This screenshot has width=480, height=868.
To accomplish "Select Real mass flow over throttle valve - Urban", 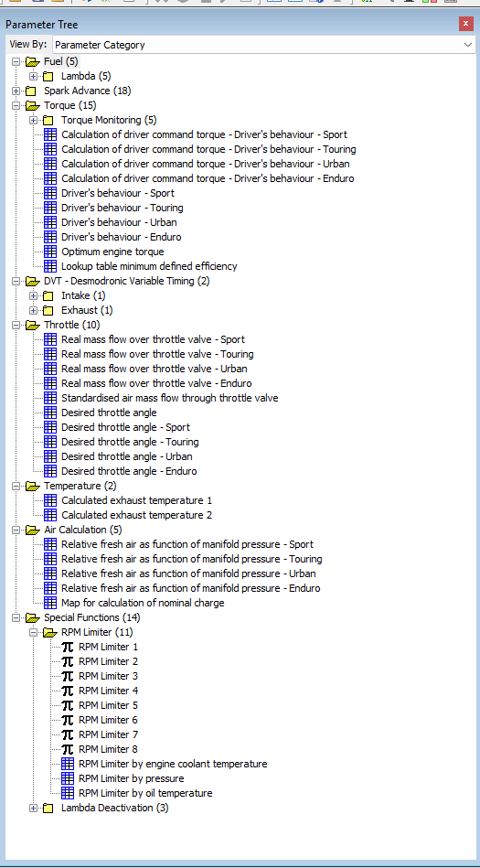I will click(x=155, y=369).
